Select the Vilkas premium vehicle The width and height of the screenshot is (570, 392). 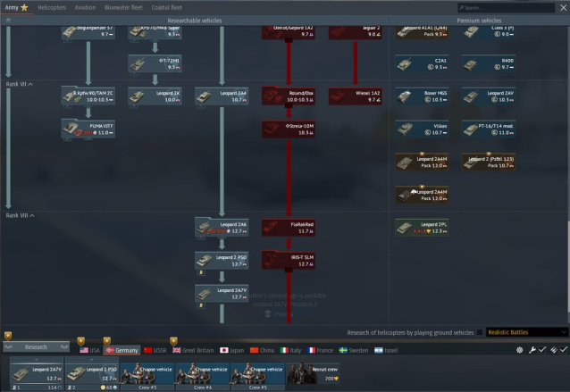click(422, 129)
